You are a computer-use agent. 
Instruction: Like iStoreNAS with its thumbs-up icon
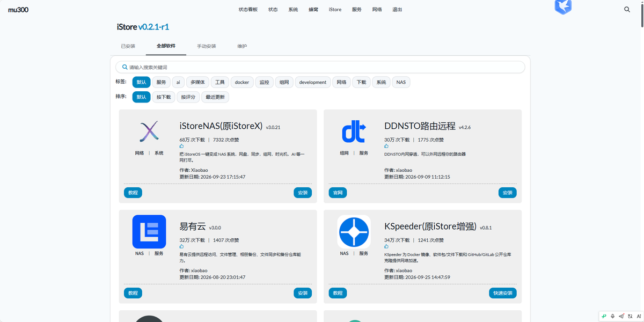coord(182,146)
